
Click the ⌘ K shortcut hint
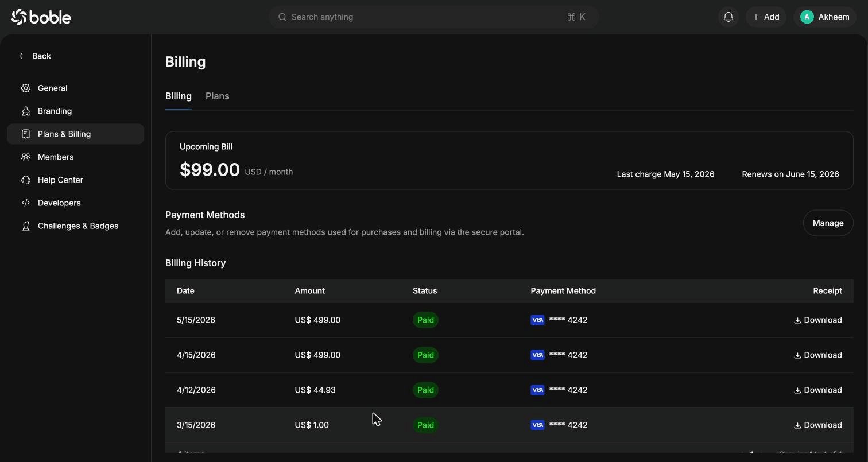point(576,17)
